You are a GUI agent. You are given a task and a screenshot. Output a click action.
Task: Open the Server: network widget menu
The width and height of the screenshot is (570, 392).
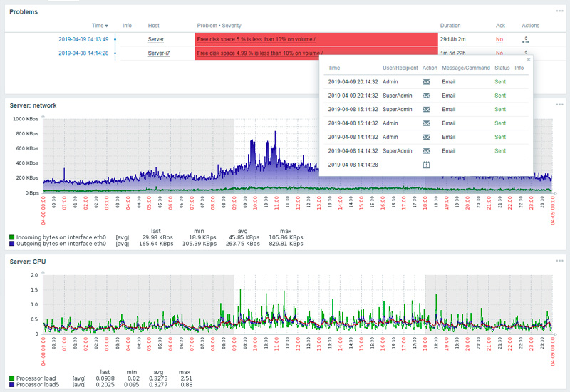tap(559, 105)
